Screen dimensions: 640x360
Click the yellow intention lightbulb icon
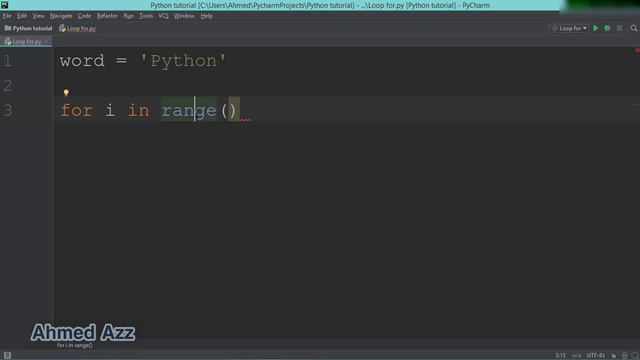[x=66, y=93]
